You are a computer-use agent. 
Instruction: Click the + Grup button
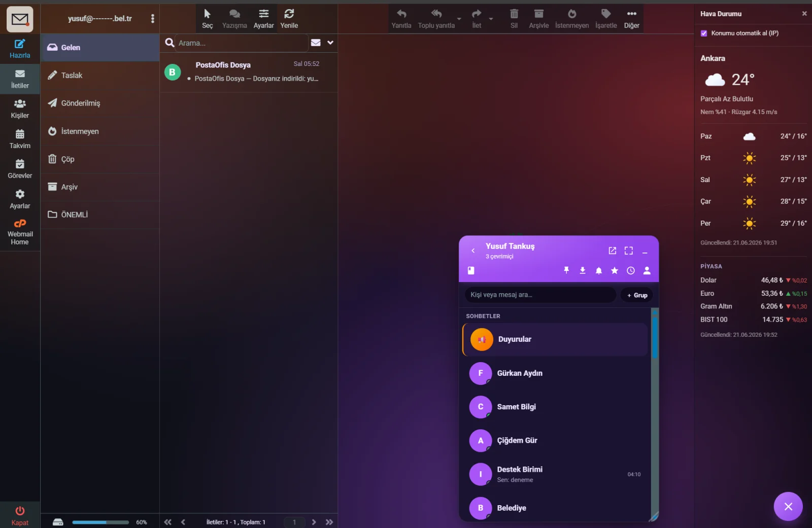coord(637,295)
